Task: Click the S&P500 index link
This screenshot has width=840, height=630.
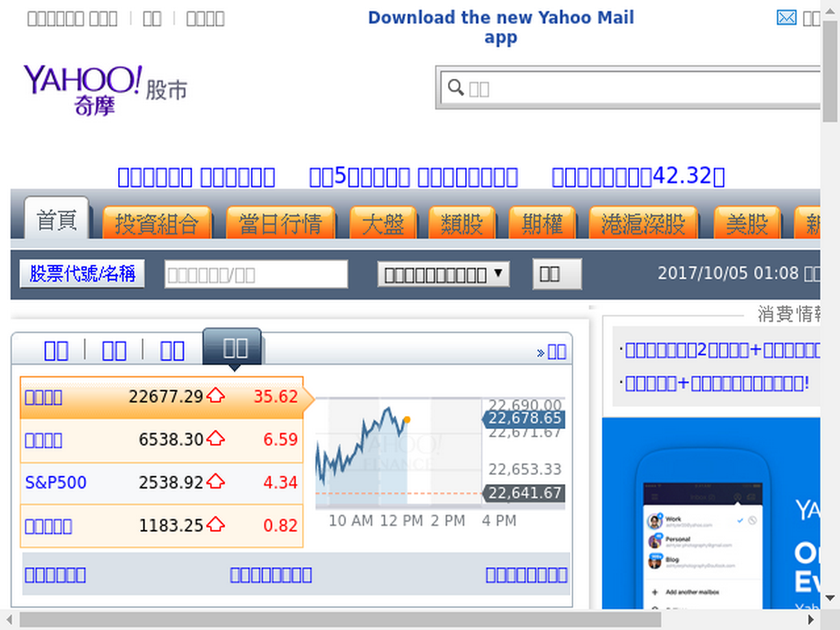Action: (x=56, y=482)
